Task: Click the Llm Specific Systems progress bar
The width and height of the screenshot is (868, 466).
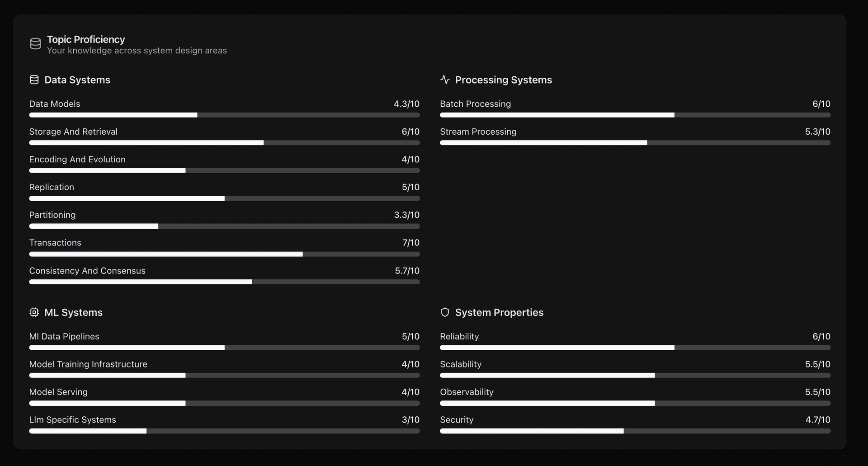Action: coord(224,431)
